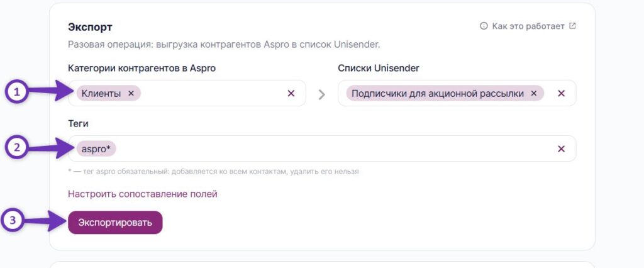Click the note about mandatory aspro tag
This screenshot has width=644, height=268.
214,171
